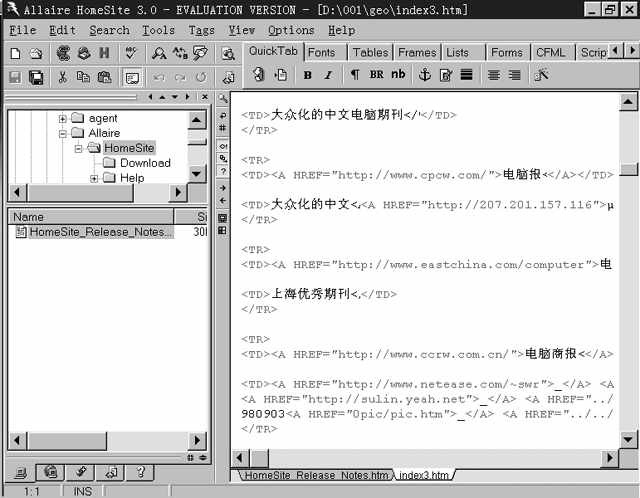Insert an anchor tag using anchor icon
The height and width of the screenshot is (498, 640).
[x=424, y=75]
